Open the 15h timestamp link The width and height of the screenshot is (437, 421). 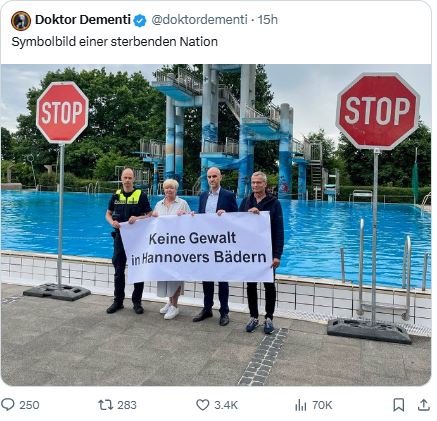point(268,20)
